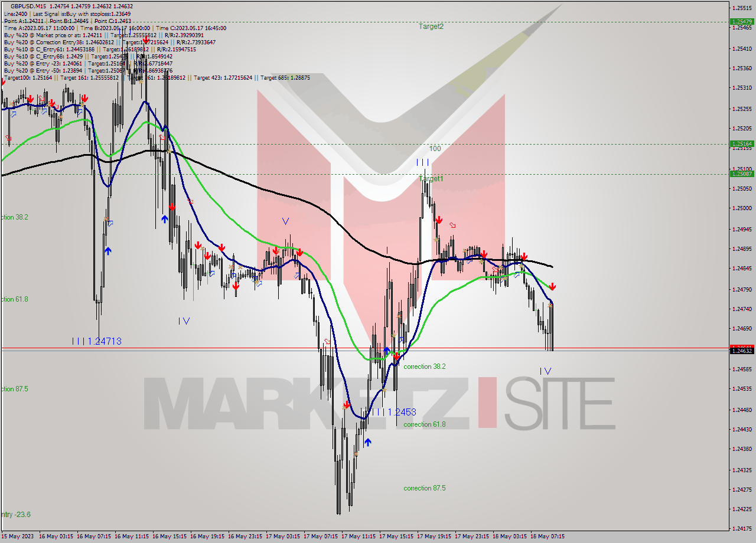
Task: Click the '17 May 03:15' time axis label
Action: [283, 537]
